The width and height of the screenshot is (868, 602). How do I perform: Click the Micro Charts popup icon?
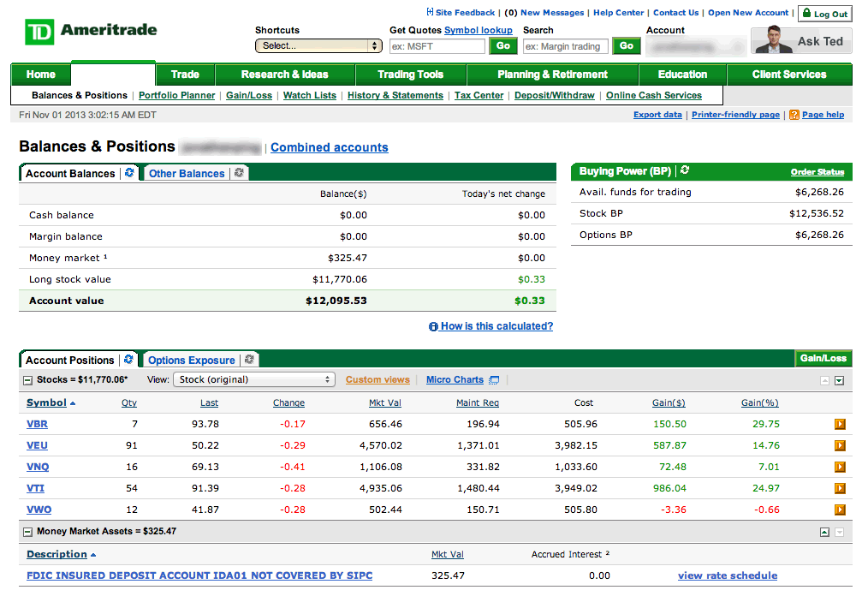click(x=494, y=380)
